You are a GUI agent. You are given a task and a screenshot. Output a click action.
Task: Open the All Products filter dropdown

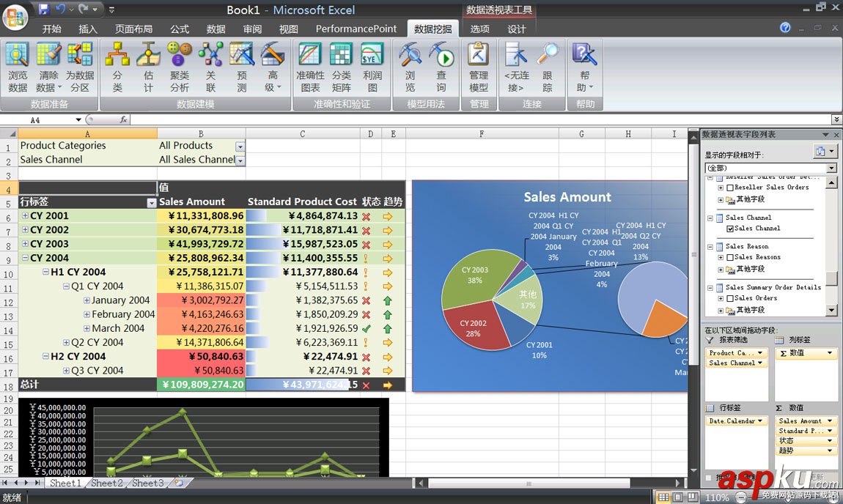click(x=240, y=147)
